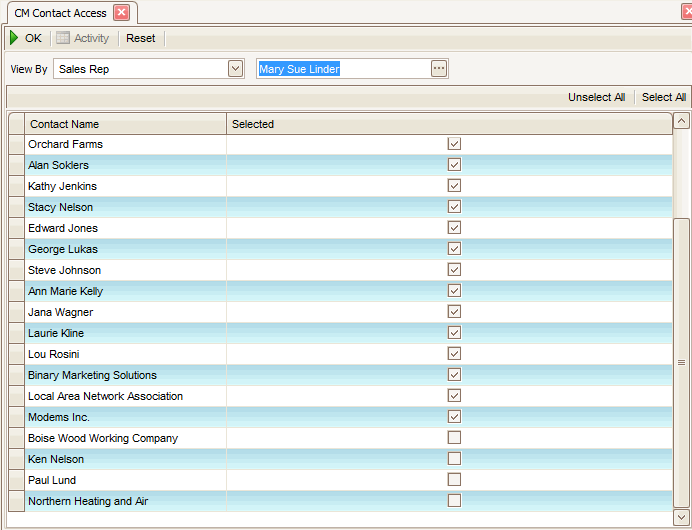Enable the Northern Heating and Air checkbox
This screenshot has height=530, width=692.
454,501
